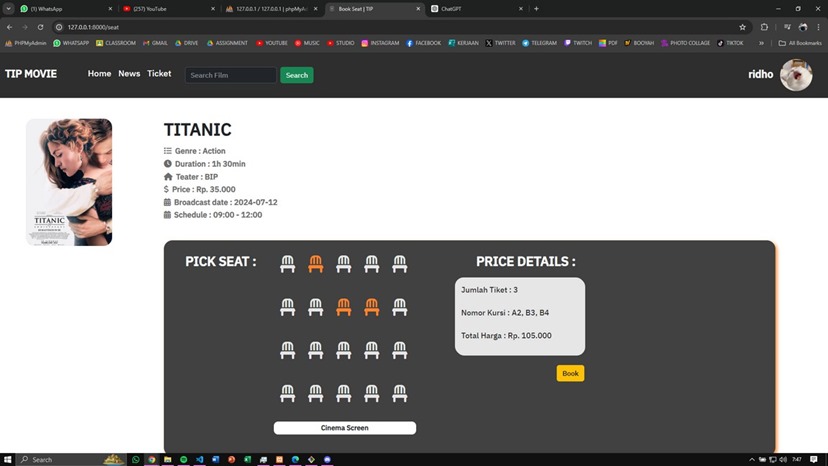This screenshot has width=828, height=466.
Task: Go to the News navigation item
Action: pyautogui.click(x=129, y=74)
